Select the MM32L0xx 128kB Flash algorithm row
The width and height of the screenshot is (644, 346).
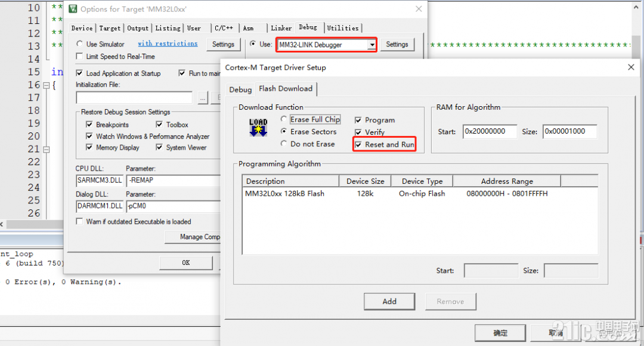[x=420, y=193]
